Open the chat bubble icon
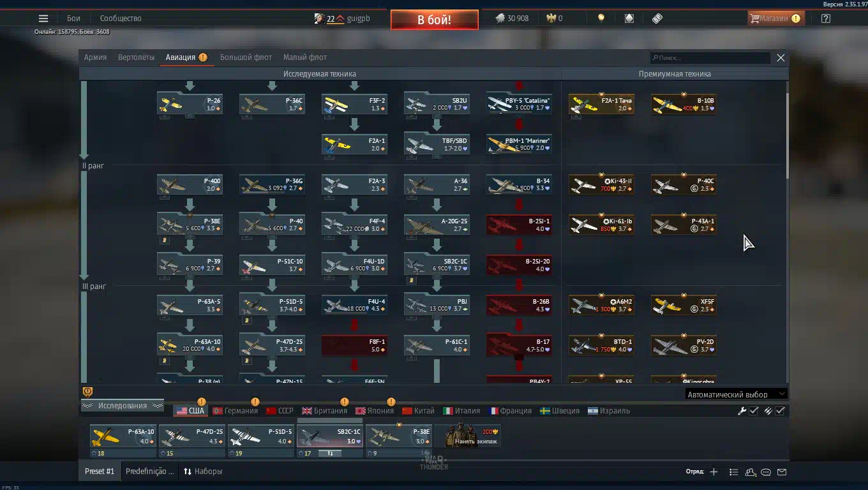868x490 pixels. tap(766, 472)
